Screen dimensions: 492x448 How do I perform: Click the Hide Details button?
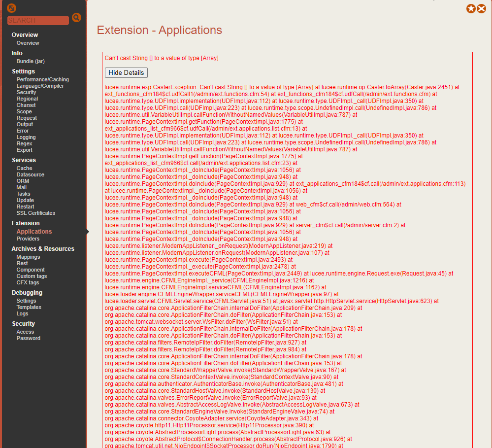point(126,72)
